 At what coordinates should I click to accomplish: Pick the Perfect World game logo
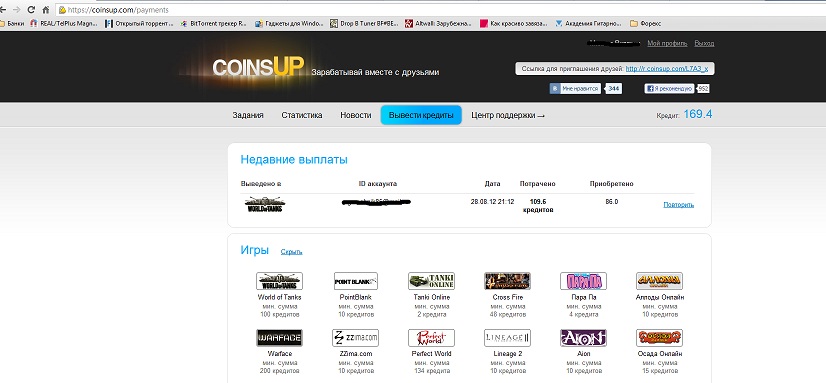click(x=431, y=338)
